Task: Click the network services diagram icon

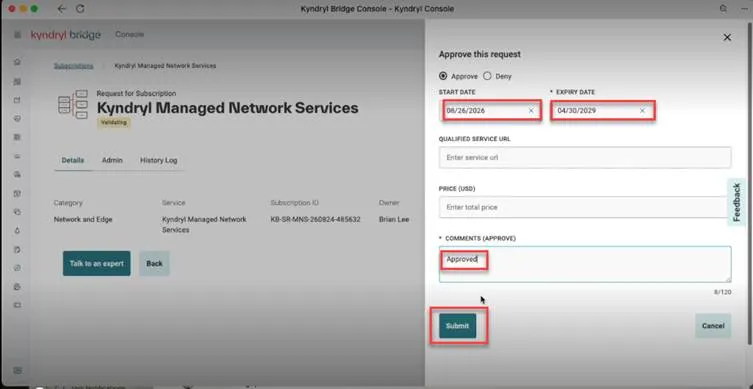Action: [x=73, y=104]
